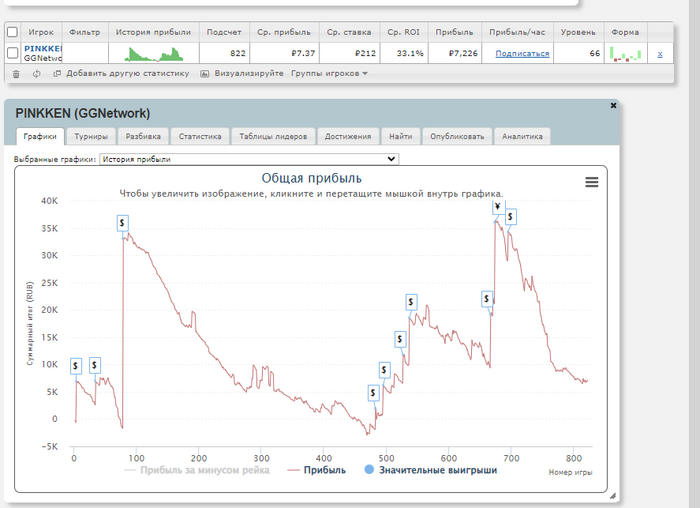The height and width of the screenshot is (508, 700).
Task: Open the Разбивка tab
Action: click(x=143, y=137)
